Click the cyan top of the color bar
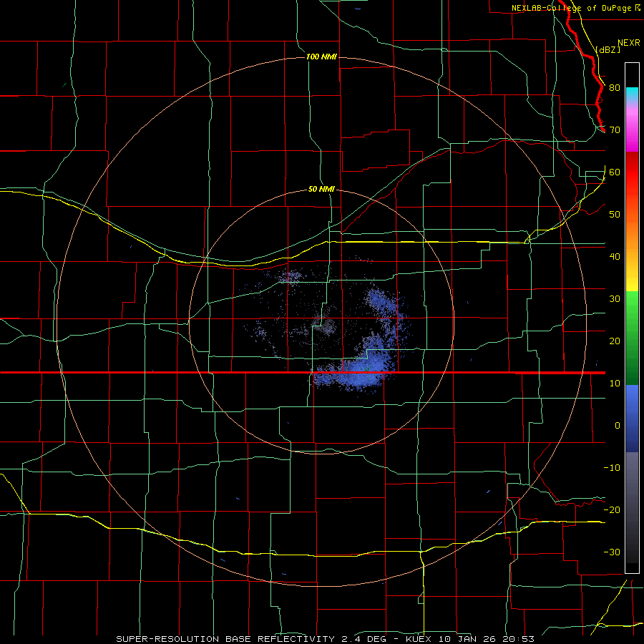The height and width of the screenshot is (644, 644). 632,93
